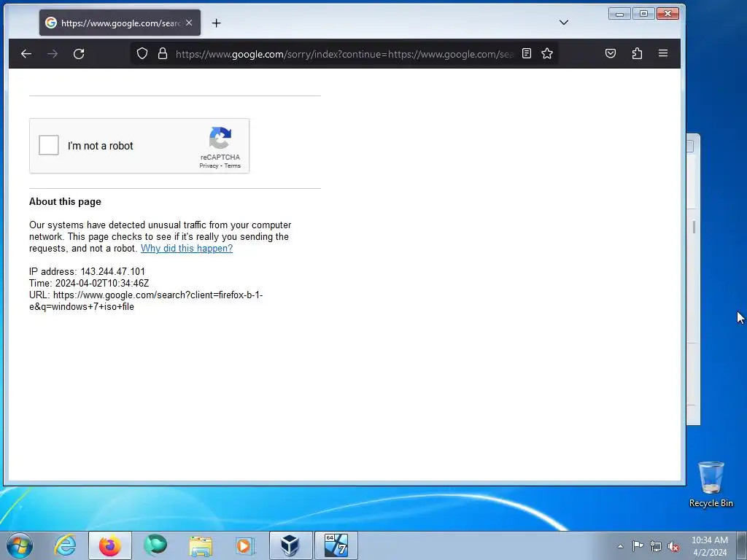
Task: Open Windows Explorer folder on taskbar
Action: (201, 545)
